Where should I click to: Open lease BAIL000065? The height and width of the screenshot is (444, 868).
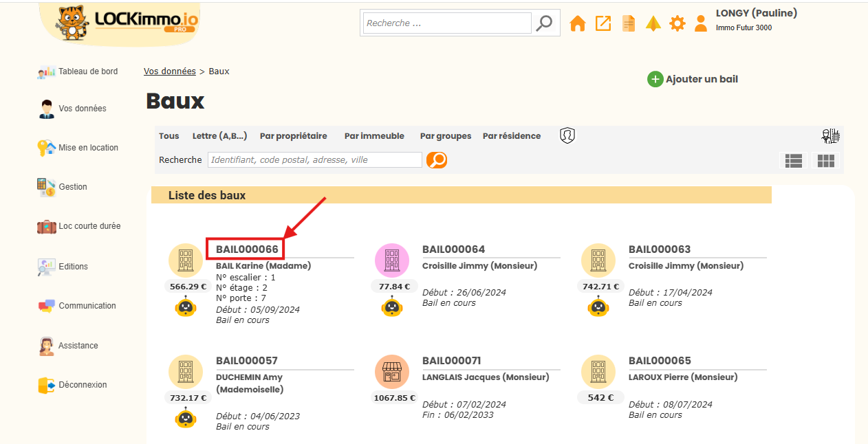660,361
